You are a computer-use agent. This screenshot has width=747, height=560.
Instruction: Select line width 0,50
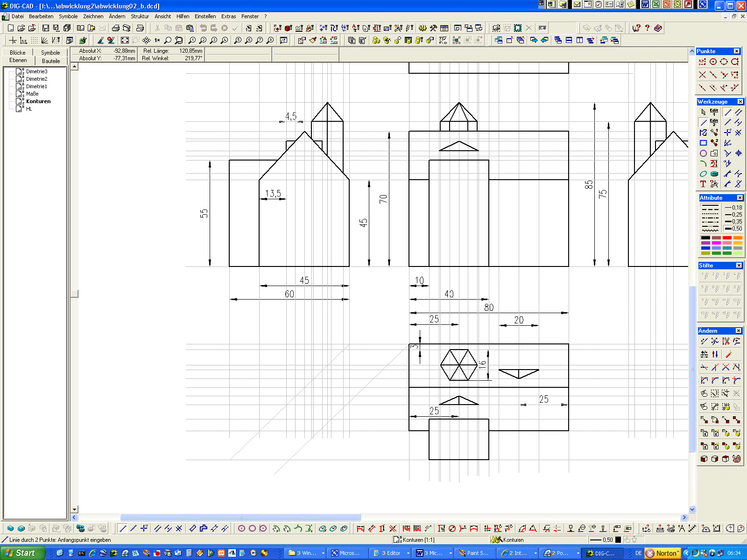click(x=733, y=229)
